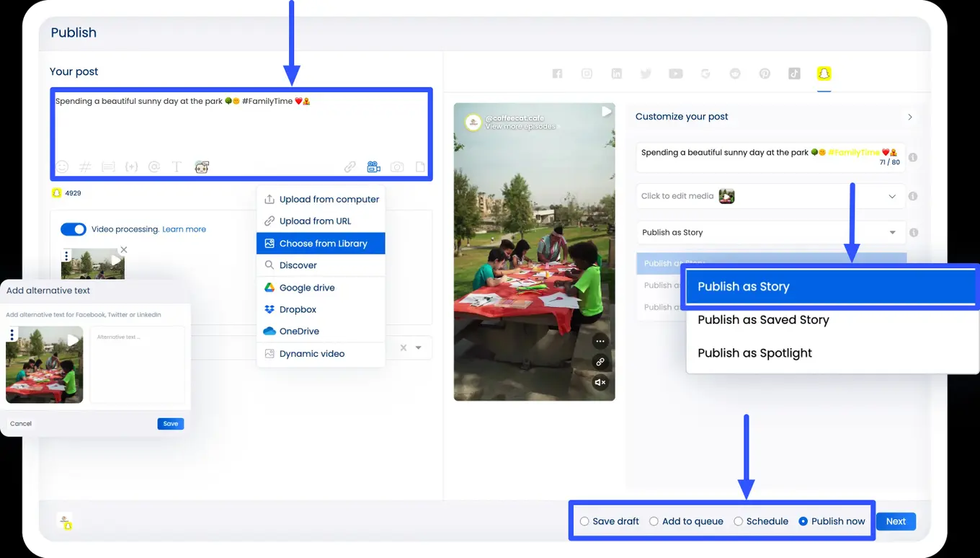Select the Snapchat channel icon
The width and height of the screenshot is (980, 558).
pos(824,73)
